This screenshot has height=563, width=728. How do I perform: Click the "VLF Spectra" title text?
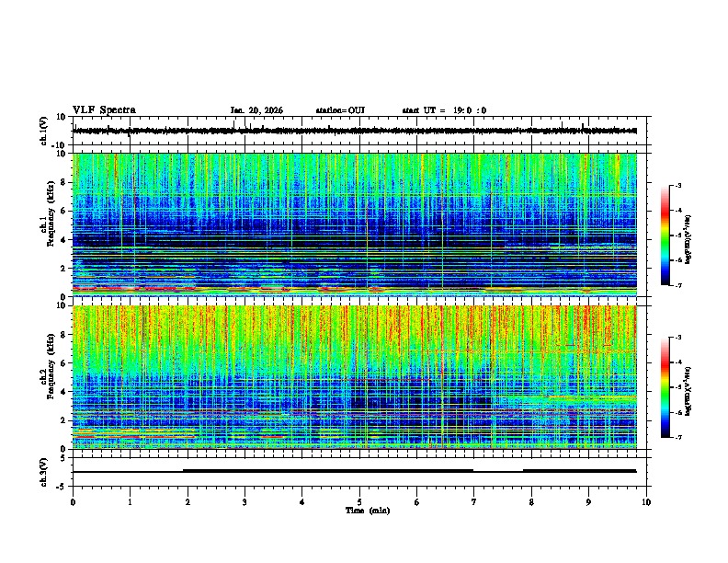click(104, 110)
